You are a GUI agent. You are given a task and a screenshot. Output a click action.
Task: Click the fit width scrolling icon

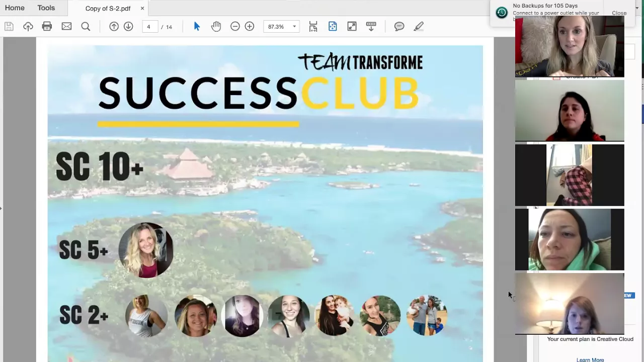point(313,27)
